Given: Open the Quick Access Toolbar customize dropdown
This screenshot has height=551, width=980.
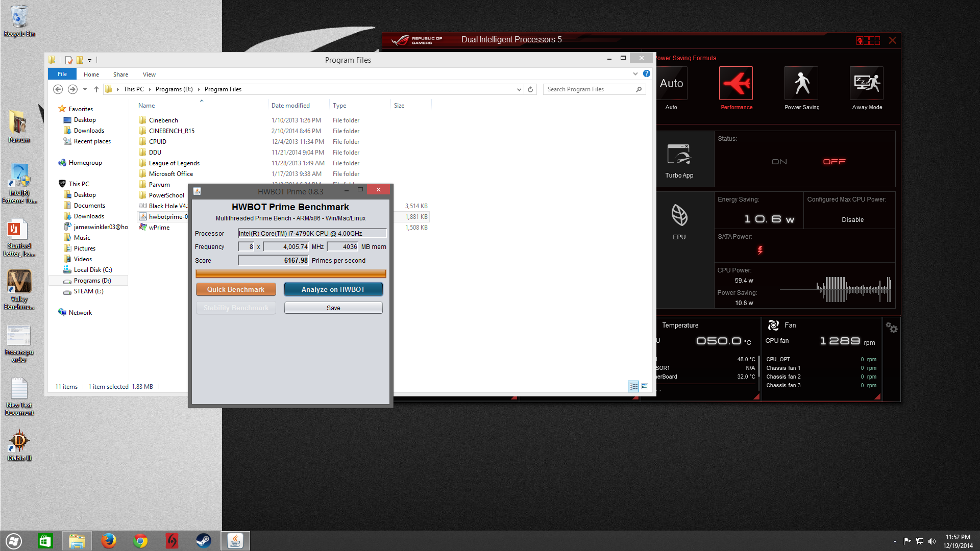Looking at the screenshot, I should click(89, 60).
